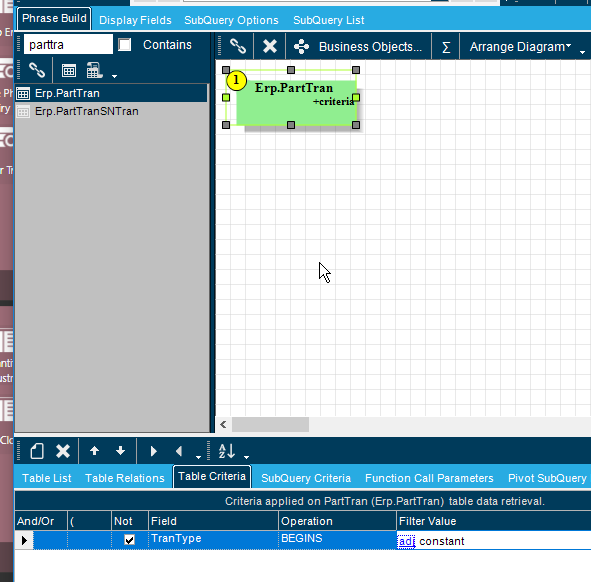This screenshot has width=591, height=582.
Task: Click the TranType field cell
Action: [213, 539]
